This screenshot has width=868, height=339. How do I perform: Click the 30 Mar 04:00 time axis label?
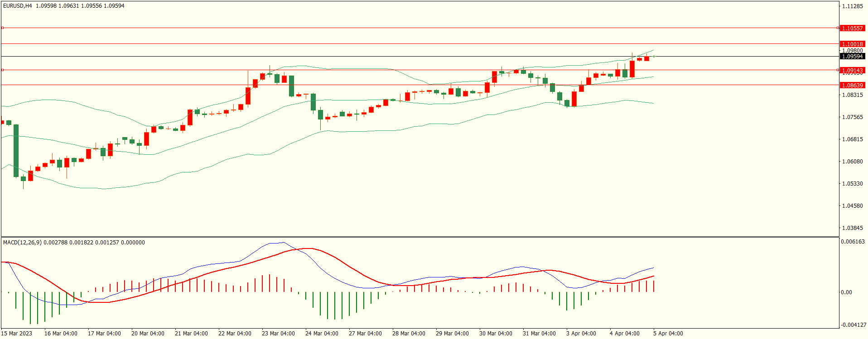[496, 334]
